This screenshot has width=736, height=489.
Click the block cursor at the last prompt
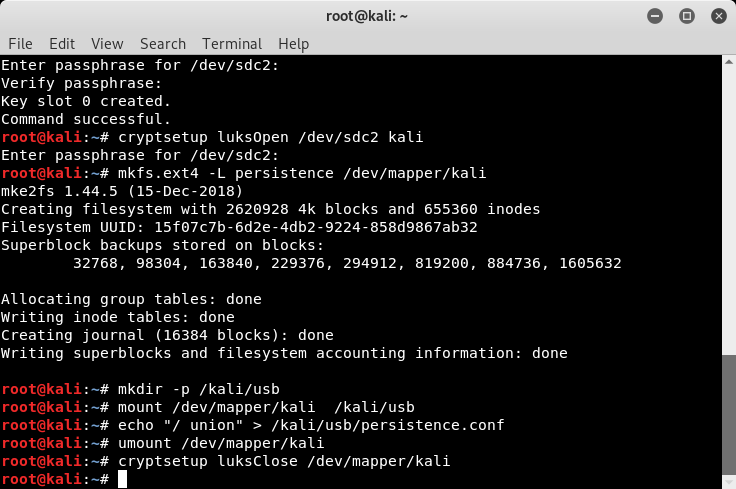point(122,479)
